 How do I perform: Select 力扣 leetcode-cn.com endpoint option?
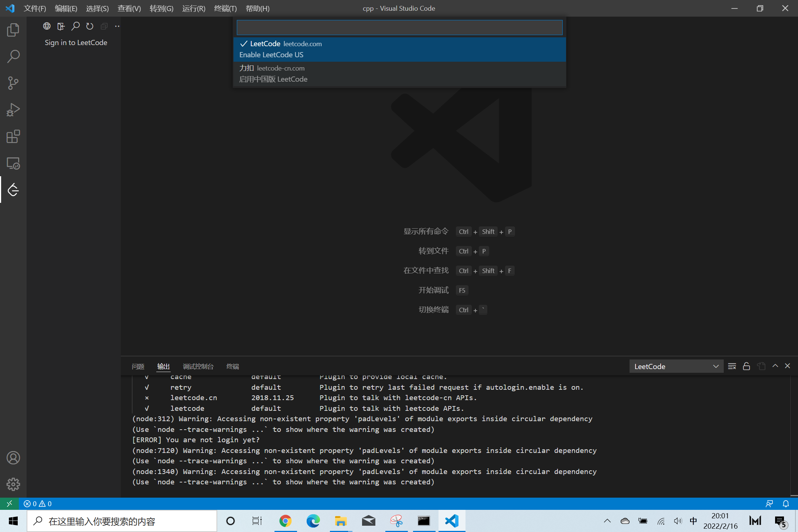coord(399,74)
